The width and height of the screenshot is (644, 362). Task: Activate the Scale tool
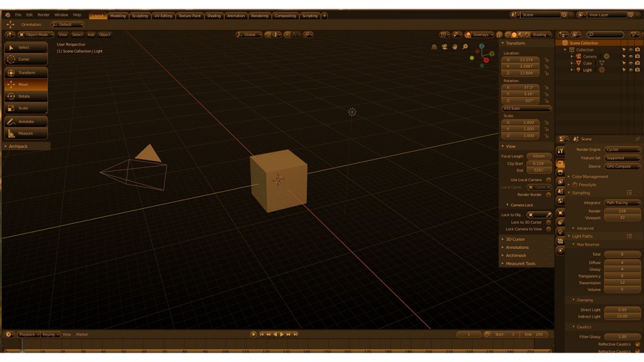tap(25, 108)
